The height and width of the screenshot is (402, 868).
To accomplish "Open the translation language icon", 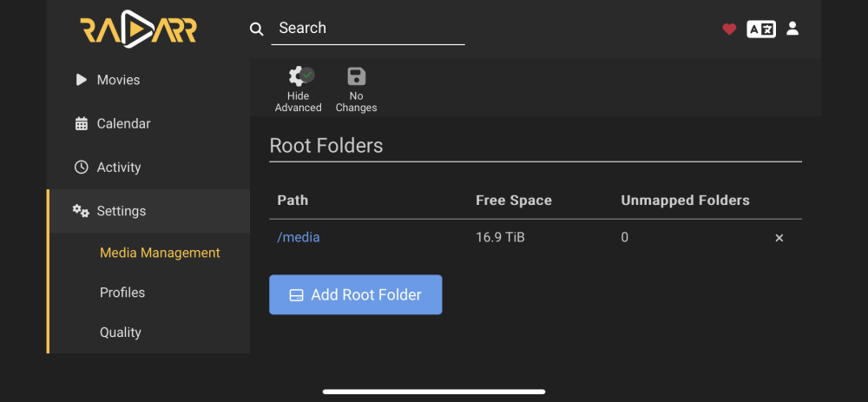I will pyautogui.click(x=761, y=30).
